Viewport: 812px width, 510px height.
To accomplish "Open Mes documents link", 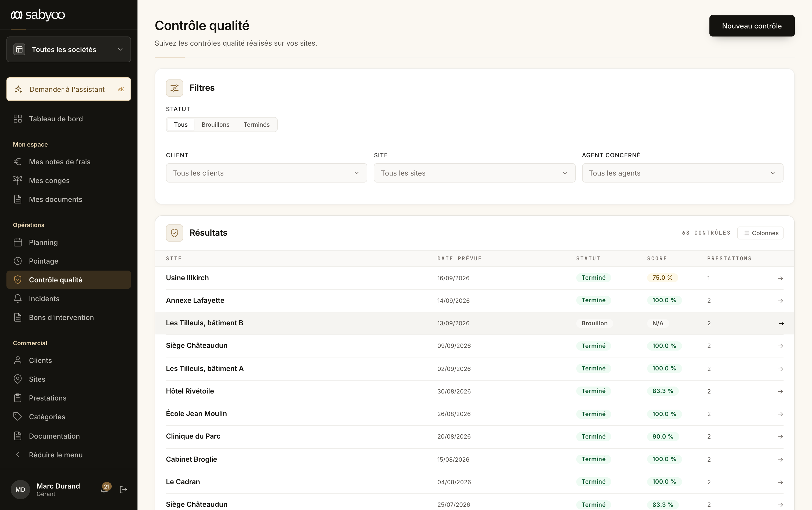I will (68, 199).
